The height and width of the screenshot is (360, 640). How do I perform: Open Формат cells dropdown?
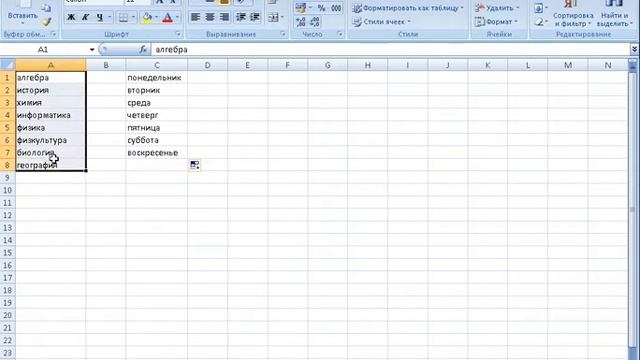pos(496,22)
